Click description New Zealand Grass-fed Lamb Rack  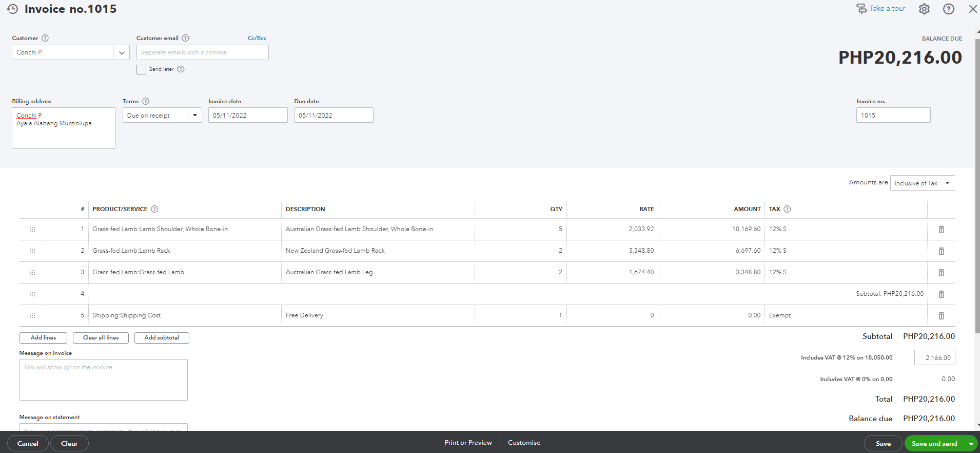(335, 251)
